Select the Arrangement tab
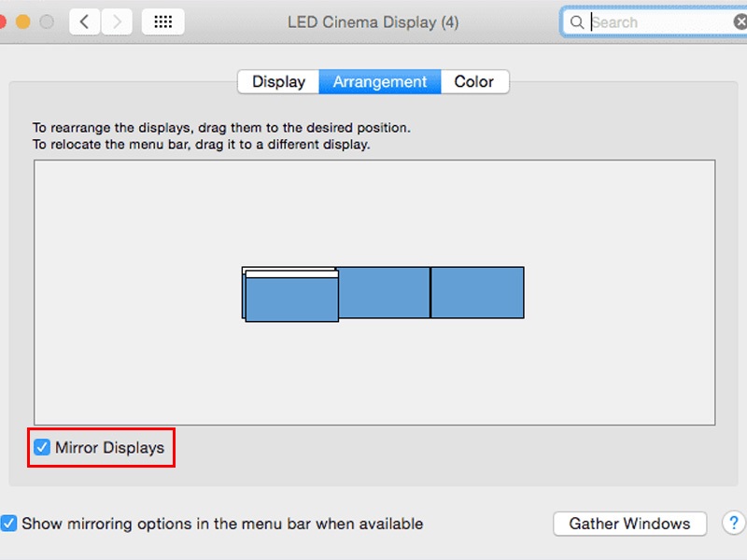 pos(380,82)
